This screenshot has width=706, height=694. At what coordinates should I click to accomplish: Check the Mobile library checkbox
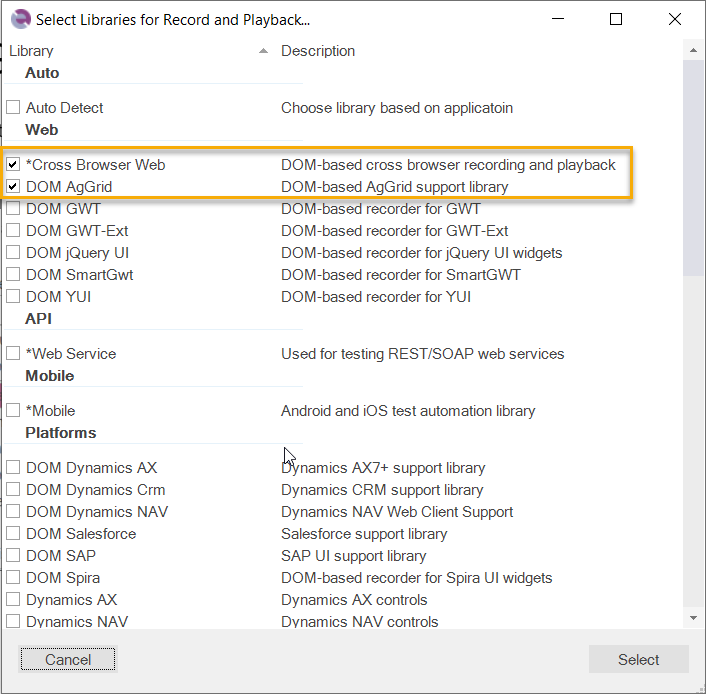13,411
